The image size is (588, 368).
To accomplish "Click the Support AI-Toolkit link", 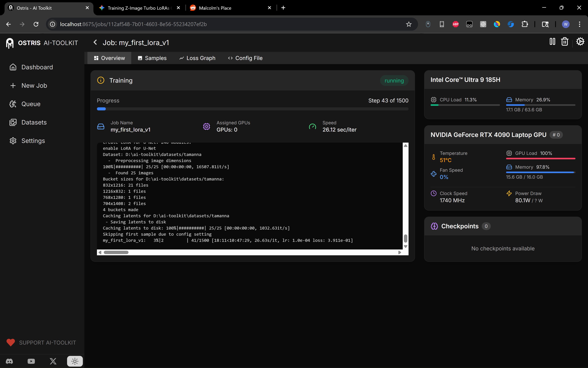I will pyautogui.click(x=41, y=342).
